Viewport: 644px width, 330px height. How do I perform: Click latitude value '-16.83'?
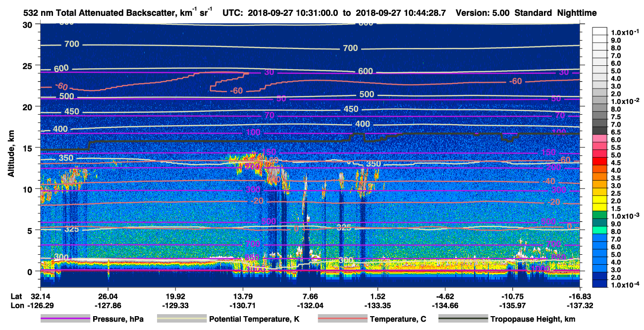pos(580,296)
